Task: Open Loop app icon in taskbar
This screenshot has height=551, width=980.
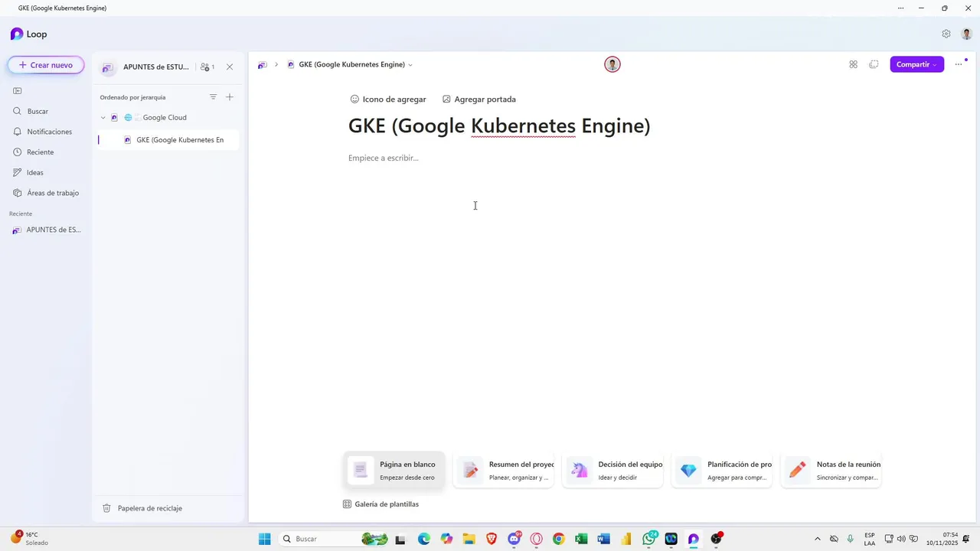Action: coord(693,539)
